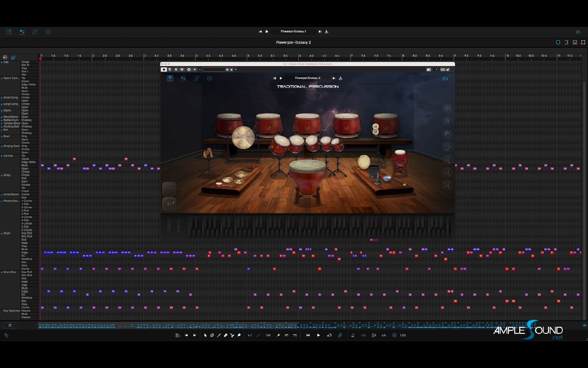Open the small dropdown next to the camera icon
Image resolution: width=588 pixels, height=368 pixels.
(x=436, y=70)
